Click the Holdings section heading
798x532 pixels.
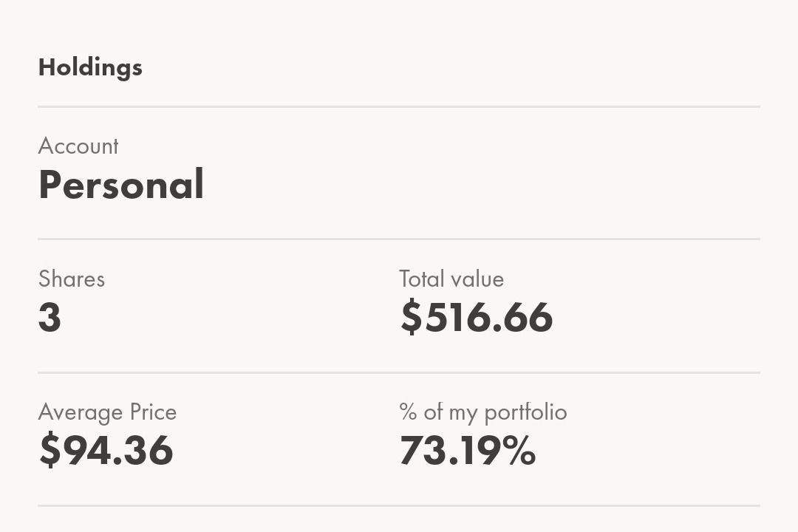pyautogui.click(x=90, y=68)
